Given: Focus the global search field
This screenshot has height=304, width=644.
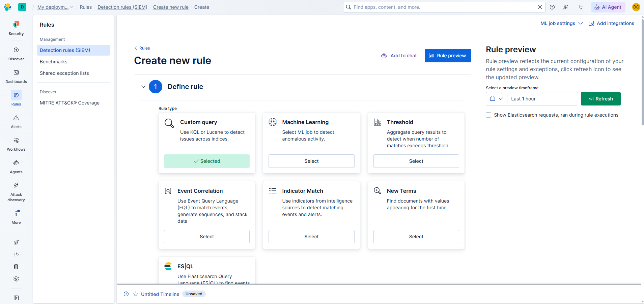Looking at the screenshot, I should point(444,7).
